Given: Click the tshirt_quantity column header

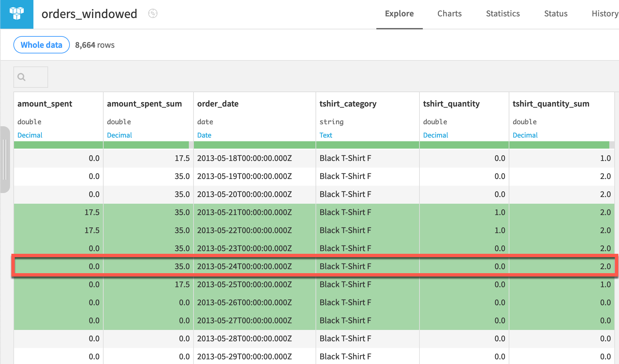Looking at the screenshot, I should [451, 104].
